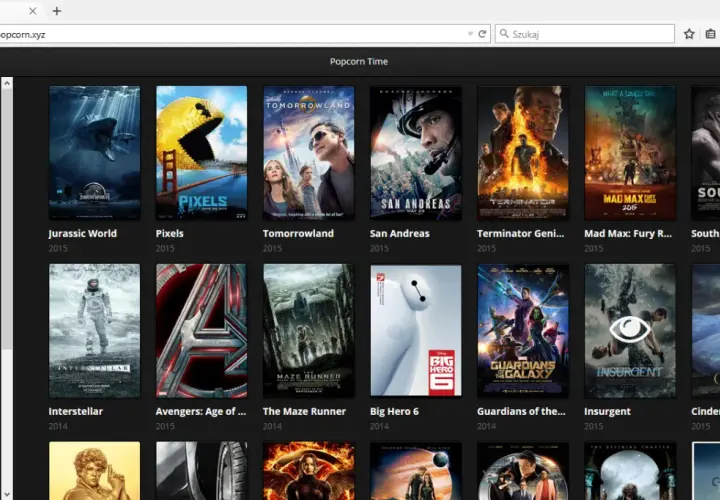Click the eye icon on Insurgent poster
This screenshot has height=500, width=720.
(x=630, y=329)
